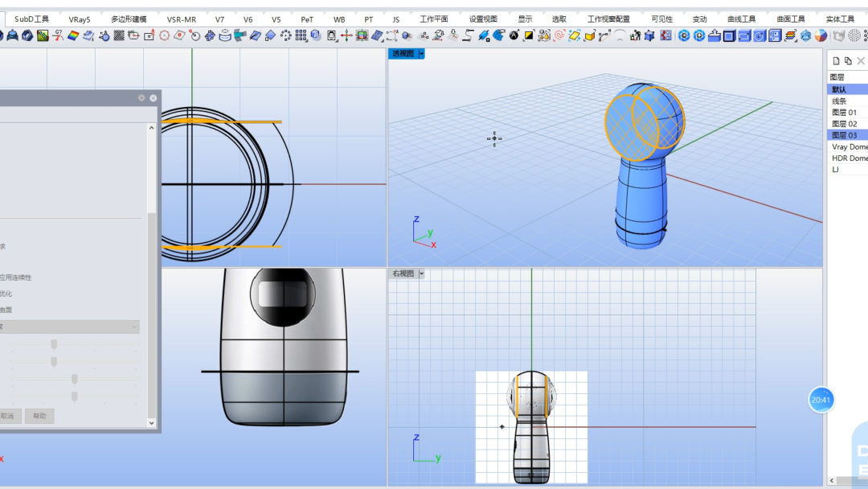
Task: Click the rainbow surface analysis icon
Action: click(x=72, y=36)
